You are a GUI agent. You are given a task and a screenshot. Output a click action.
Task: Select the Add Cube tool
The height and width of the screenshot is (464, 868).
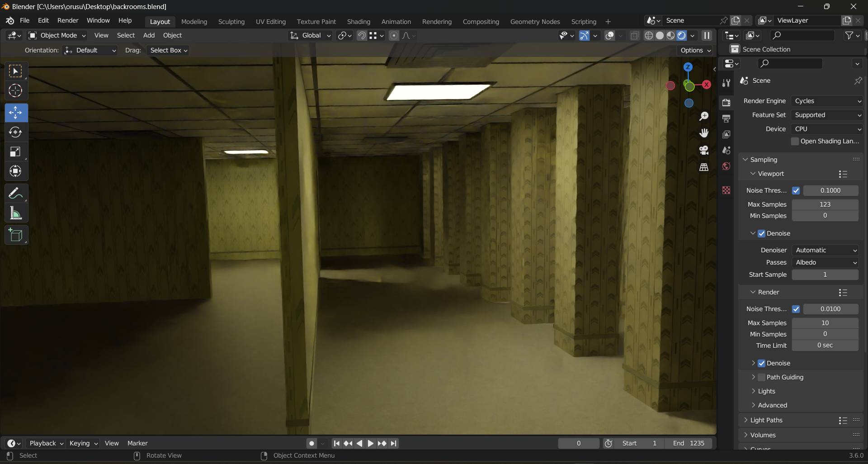coord(16,235)
